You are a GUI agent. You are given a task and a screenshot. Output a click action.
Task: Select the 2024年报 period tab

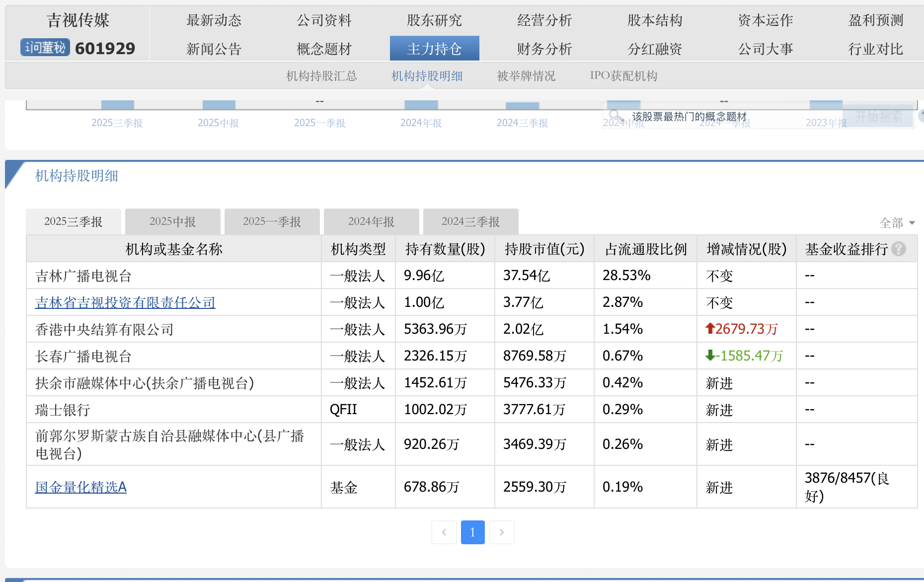[372, 221]
